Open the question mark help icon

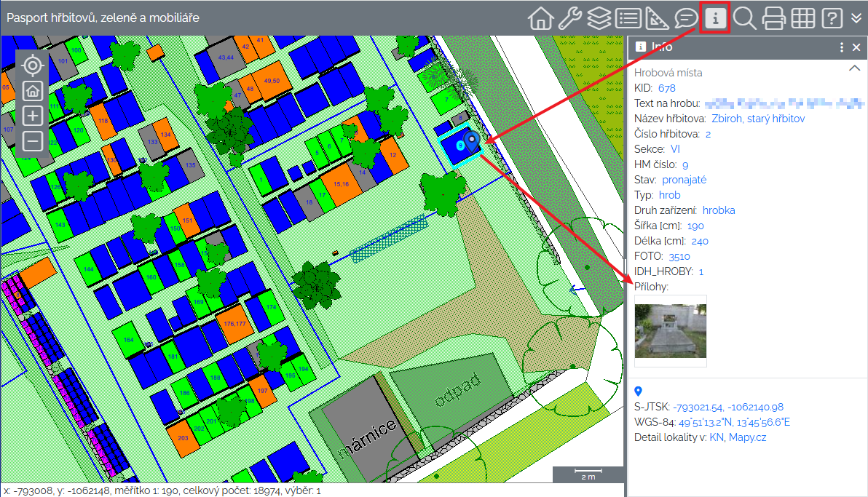[832, 18]
